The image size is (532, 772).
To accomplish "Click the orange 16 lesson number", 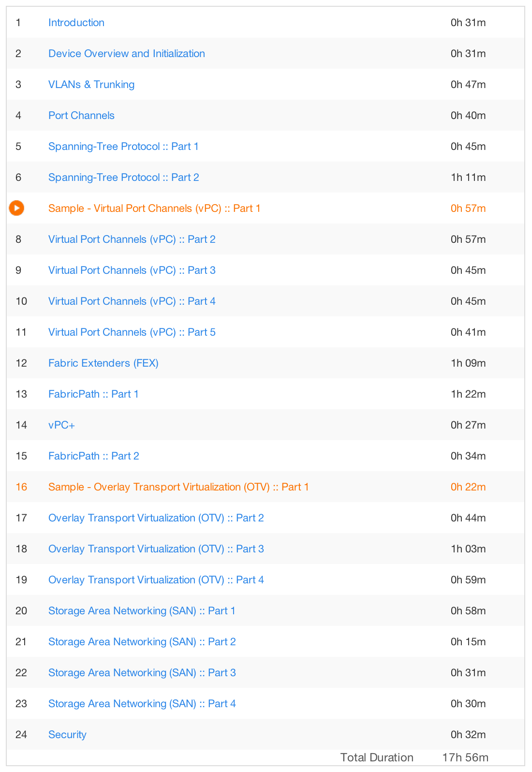I will (x=21, y=487).
